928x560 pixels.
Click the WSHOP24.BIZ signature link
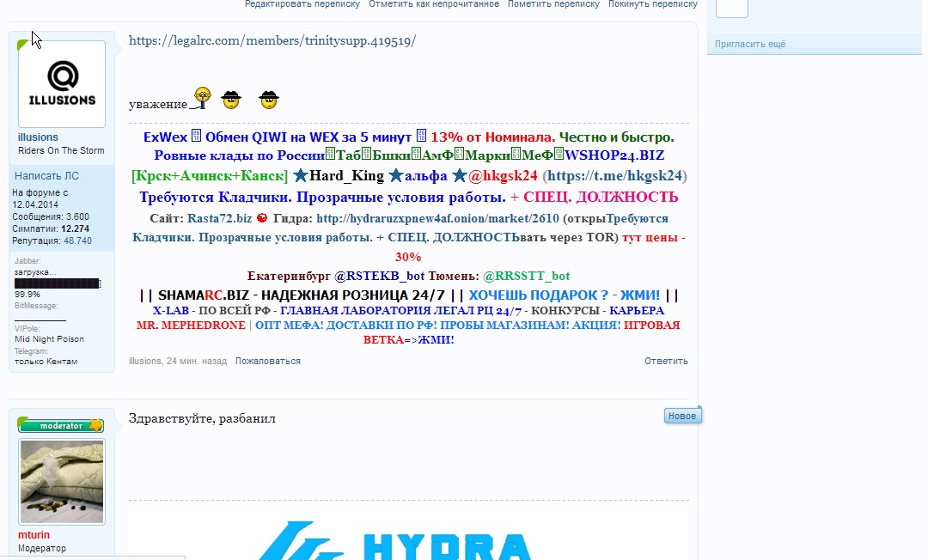point(614,155)
